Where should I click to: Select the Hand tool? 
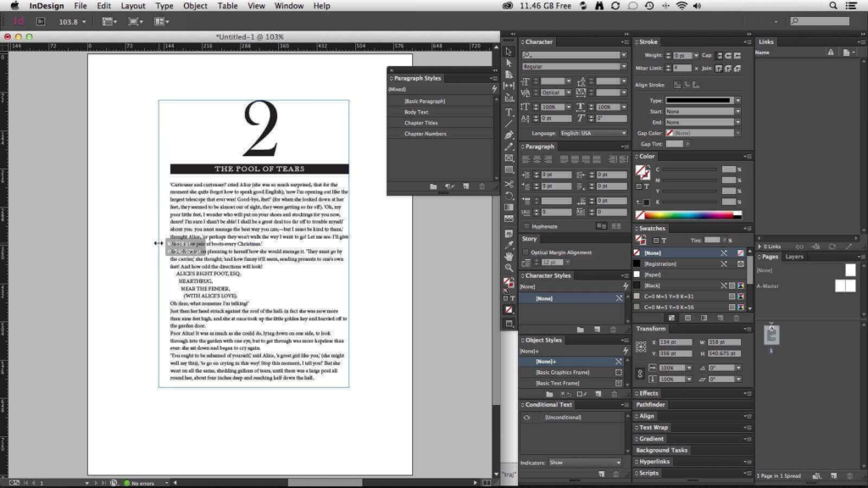point(509,256)
